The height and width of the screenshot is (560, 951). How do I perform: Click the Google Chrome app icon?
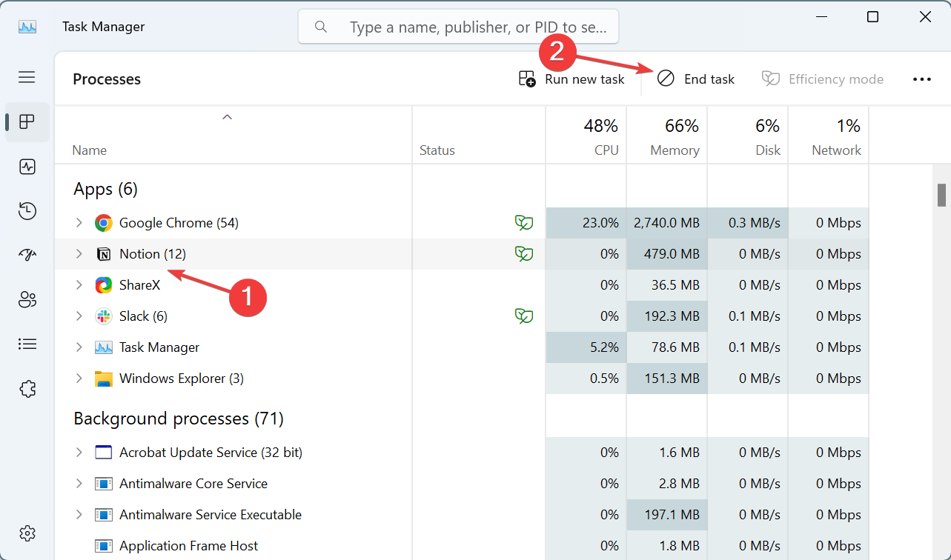tap(103, 223)
